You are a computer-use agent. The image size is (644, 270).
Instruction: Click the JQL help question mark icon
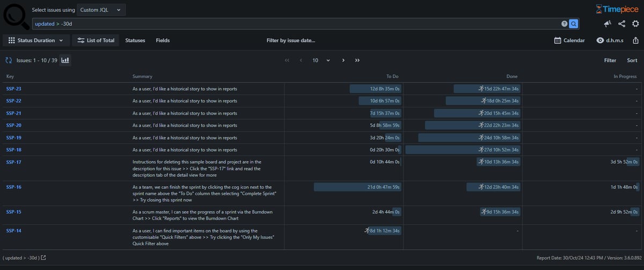[564, 24]
